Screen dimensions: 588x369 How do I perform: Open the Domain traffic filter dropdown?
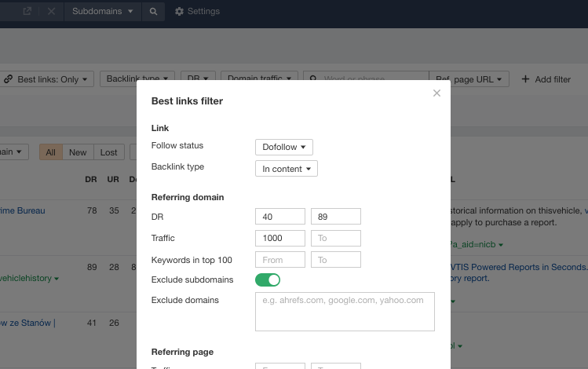259,77
